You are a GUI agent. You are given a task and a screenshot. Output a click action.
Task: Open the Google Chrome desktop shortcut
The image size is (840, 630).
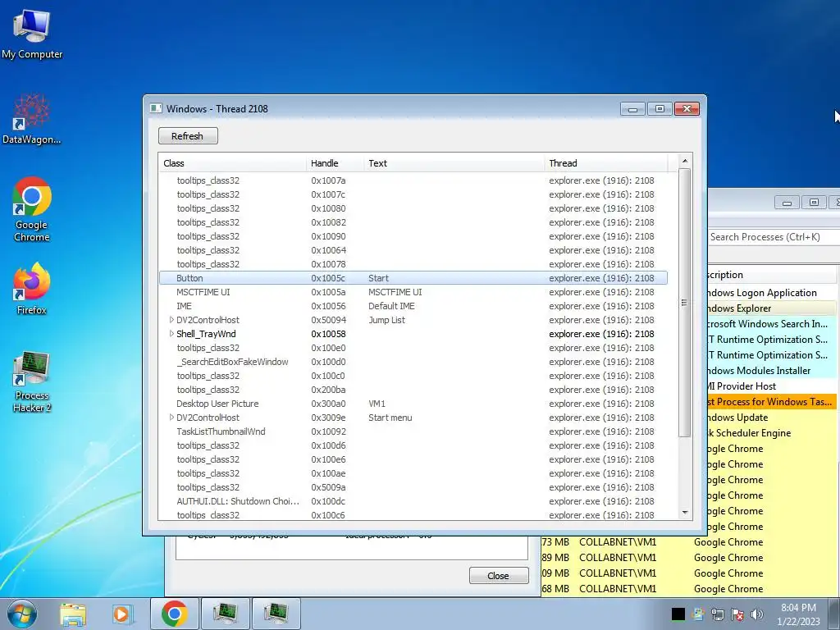pyautogui.click(x=32, y=209)
